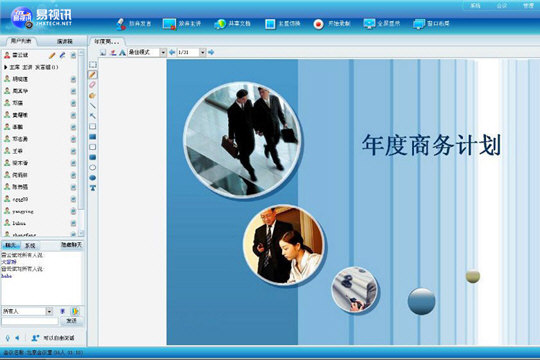Select the arrow line tool
Screen dimensions: 540x360
(x=93, y=116)
